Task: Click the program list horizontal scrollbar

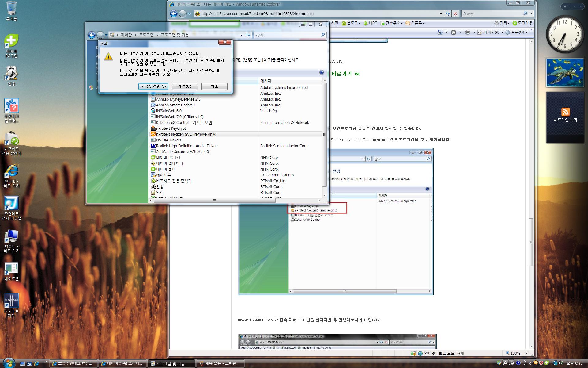Action: [x=214, y=201]
